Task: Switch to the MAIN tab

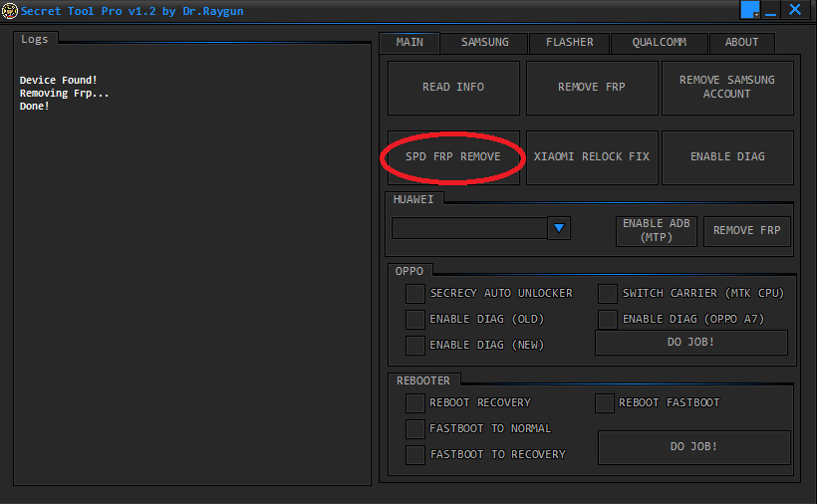Action: click(409, 42)
